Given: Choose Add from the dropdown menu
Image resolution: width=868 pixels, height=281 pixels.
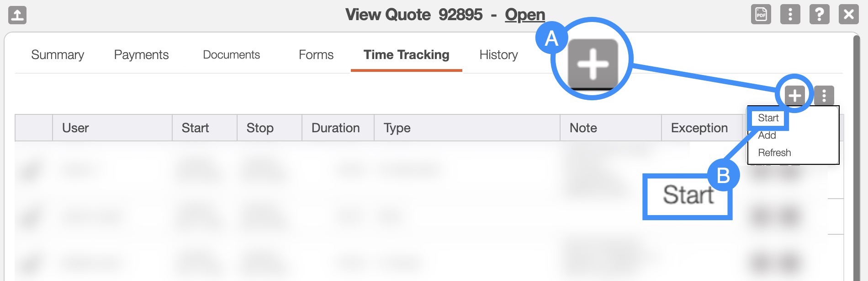Looking at the screenshot, I should click(x=767, y=135).
